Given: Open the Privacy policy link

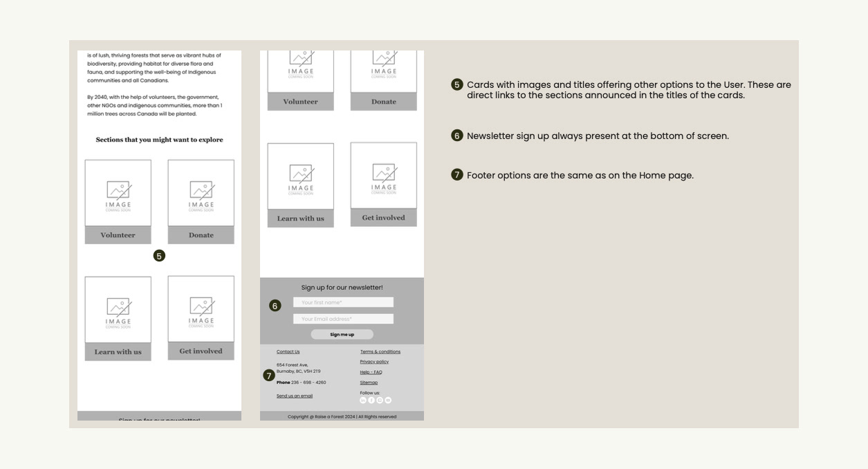Looking at the screenshot, I should [374, 362].
